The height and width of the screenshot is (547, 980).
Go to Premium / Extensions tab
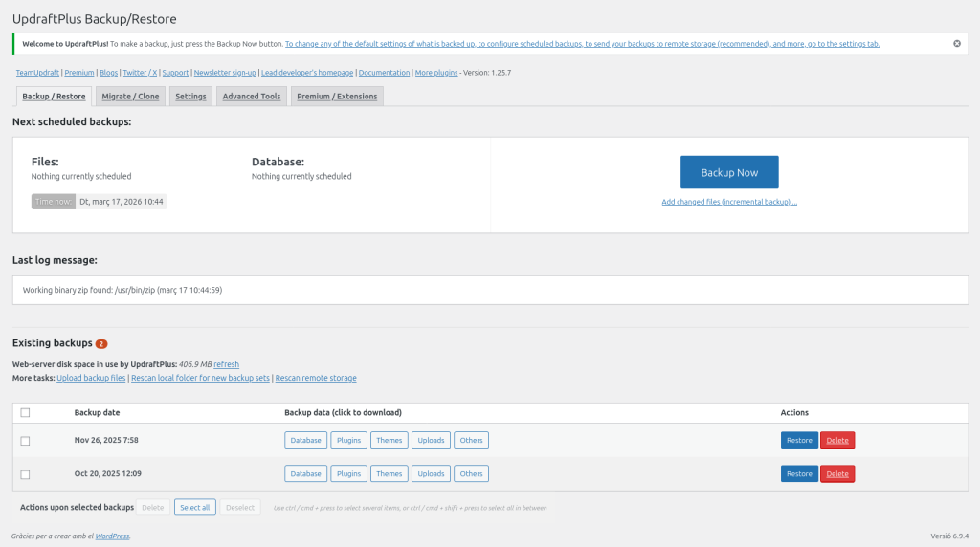(x=337, y=96)
